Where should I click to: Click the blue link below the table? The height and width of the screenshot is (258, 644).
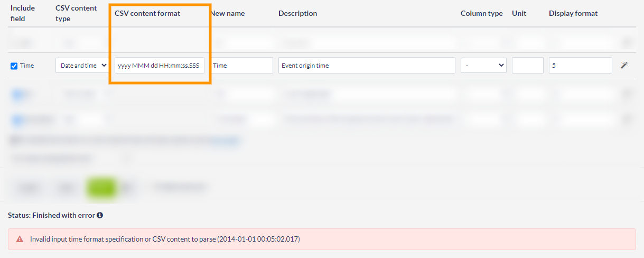(225, 141)
